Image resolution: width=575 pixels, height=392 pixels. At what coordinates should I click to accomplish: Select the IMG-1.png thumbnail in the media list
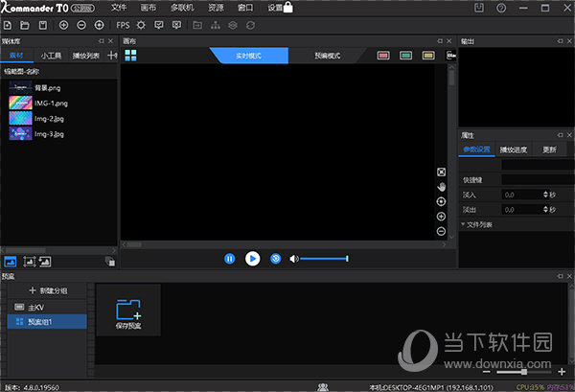pos(20,103)
